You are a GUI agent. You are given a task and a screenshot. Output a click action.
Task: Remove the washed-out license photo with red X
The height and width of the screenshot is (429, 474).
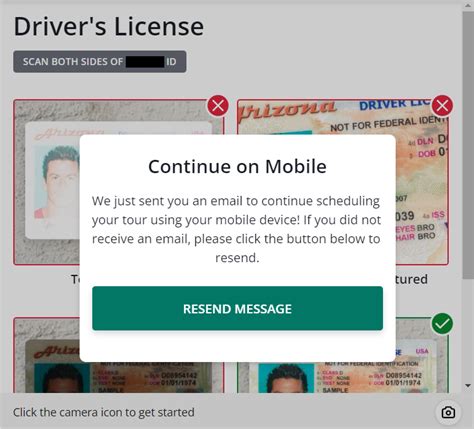coord(218,106)
